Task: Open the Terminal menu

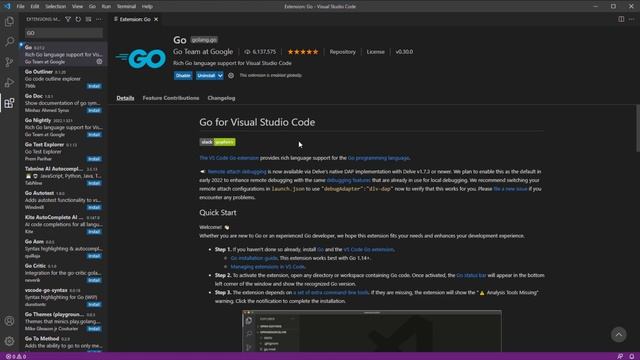Action: [127, 7]
